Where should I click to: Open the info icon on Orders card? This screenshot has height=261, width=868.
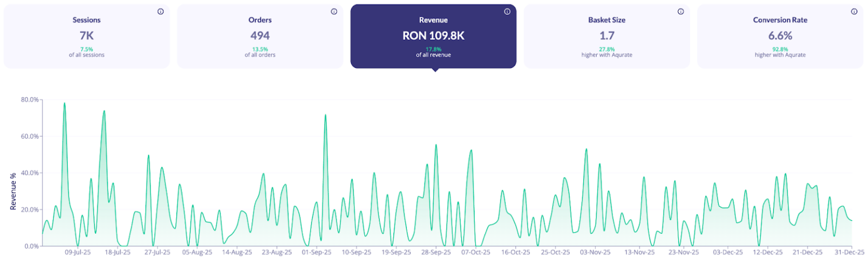click(334, 11)
